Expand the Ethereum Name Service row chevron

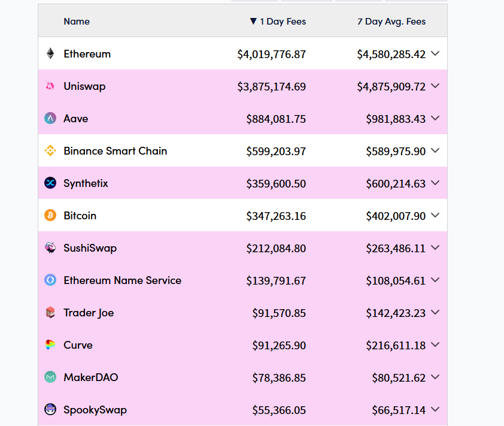[x=435, y=280]
